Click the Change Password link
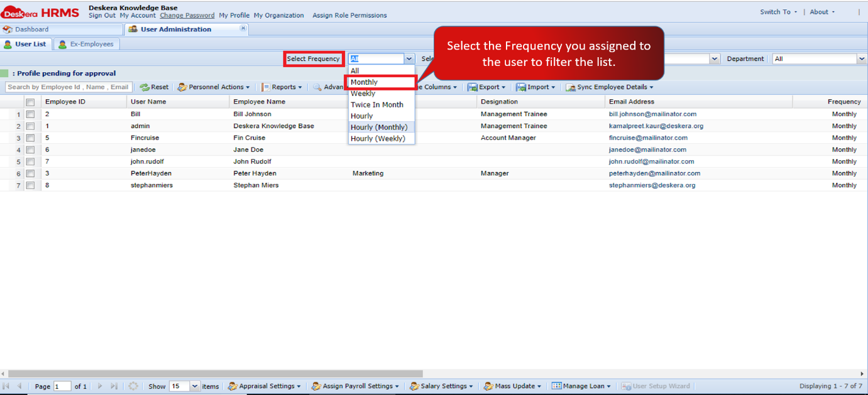The width and height of the screenshot is (868, 395). click(x=187, y=16)
